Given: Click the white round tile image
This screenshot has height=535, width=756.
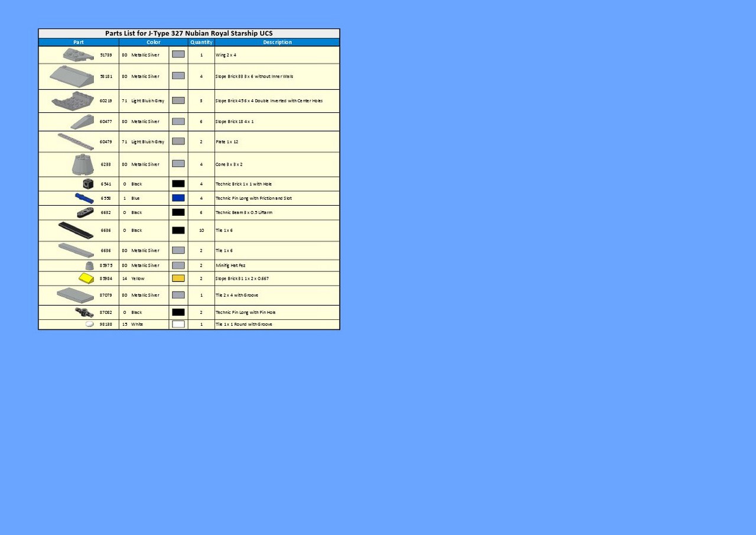Looking at the screenshot, I should tap(90, 324).
